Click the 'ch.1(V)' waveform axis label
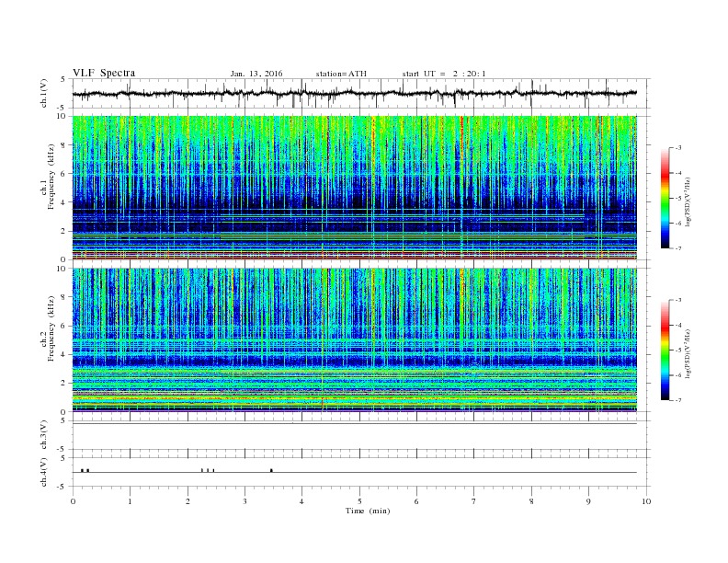Screen dimensions: 728x563 44,93
